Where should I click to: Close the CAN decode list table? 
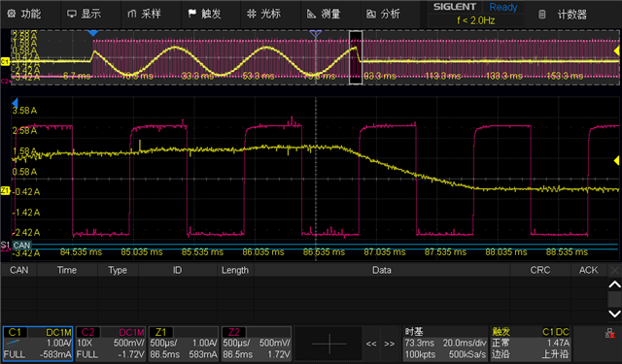(614, 271)
